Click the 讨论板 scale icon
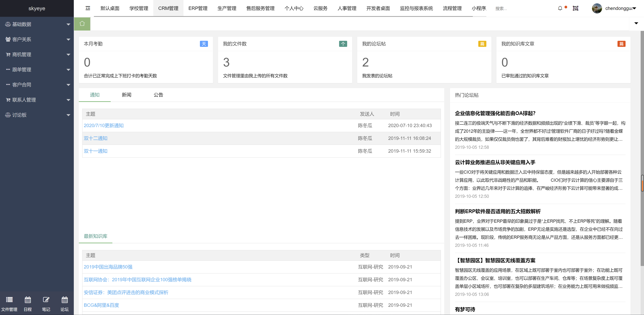This screenshot has width=644, height=315. pyautogui.click(x=8, y=115)
